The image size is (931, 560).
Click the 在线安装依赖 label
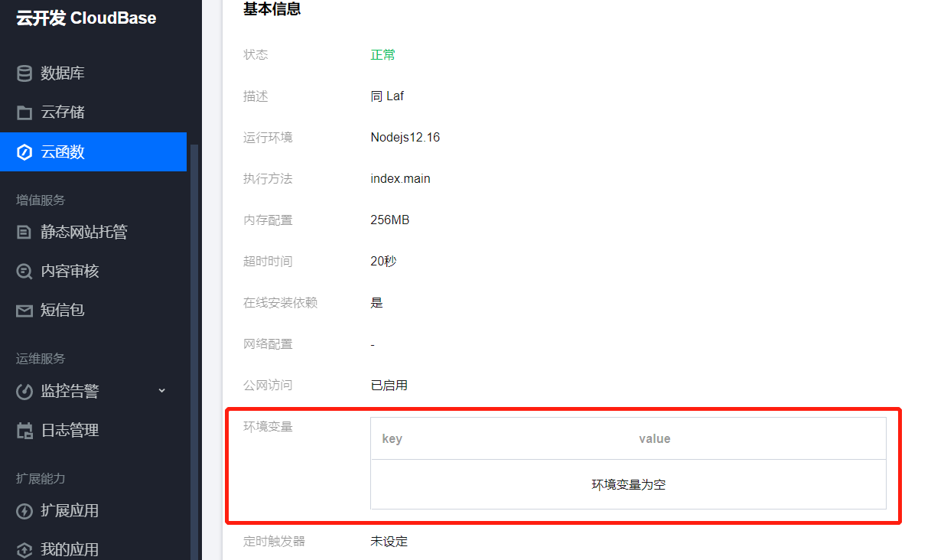pos(280,303)
